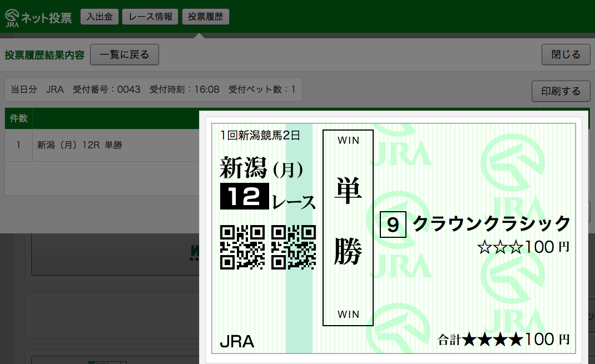Open the 入出金 menu
The height and width of the screenshot is (364, 595).
100,17
